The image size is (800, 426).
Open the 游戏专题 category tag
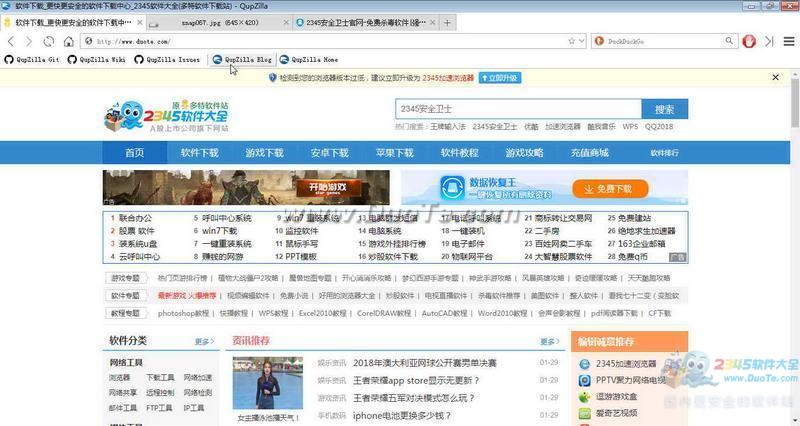click(126, 278)
